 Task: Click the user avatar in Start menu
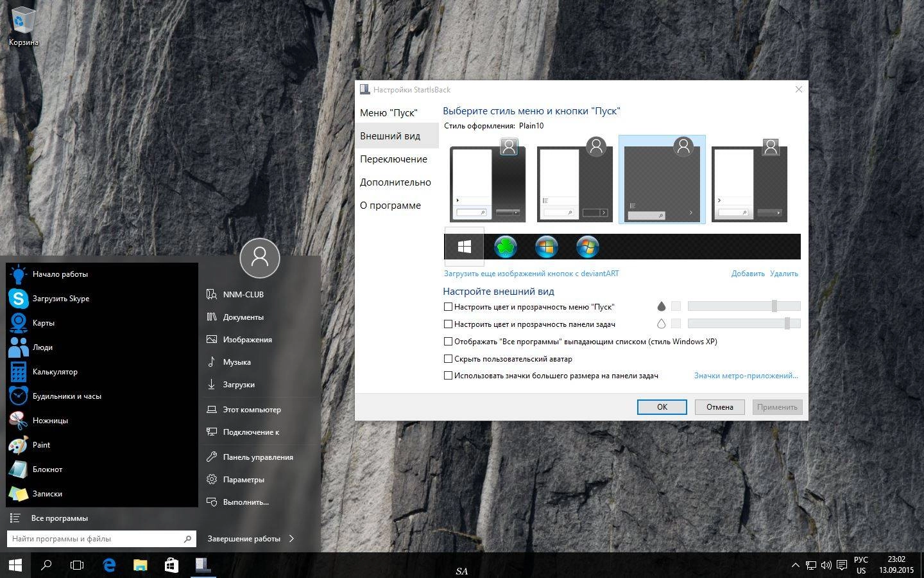(x=260, y=258)
